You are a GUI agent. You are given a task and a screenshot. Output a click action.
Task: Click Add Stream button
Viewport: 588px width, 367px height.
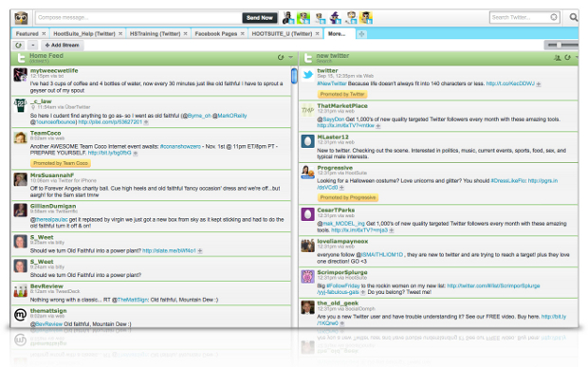(x=63, y=46)
